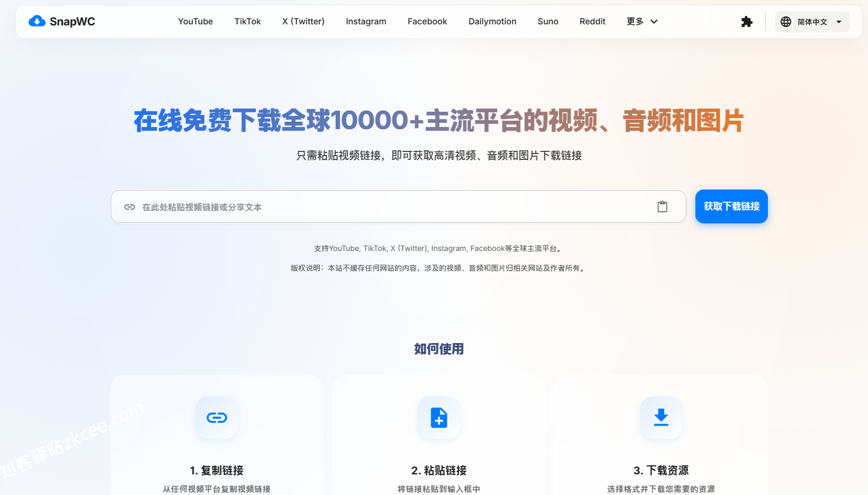Viewport: 868px width, 495px height.
Task: Click the link icon above step 1 复制链接
Action: click(x=217, y=418)
